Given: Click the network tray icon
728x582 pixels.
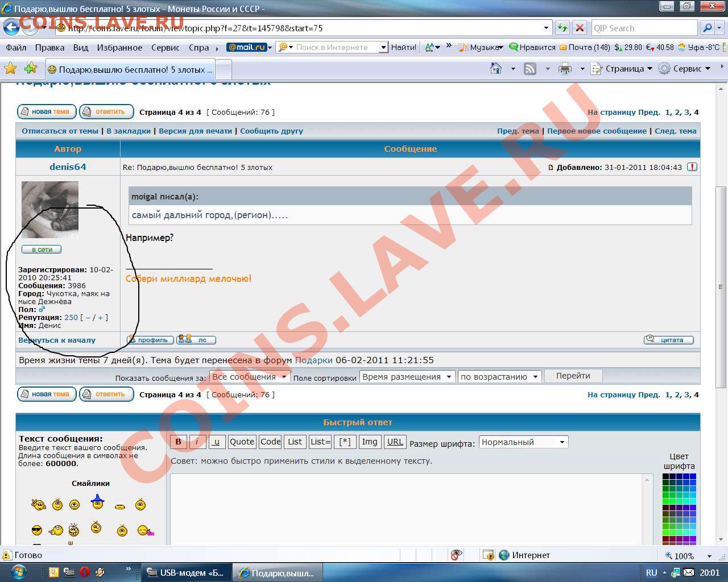Looking at the screenshot, I should pyautogui.click(x=675, y=572).
